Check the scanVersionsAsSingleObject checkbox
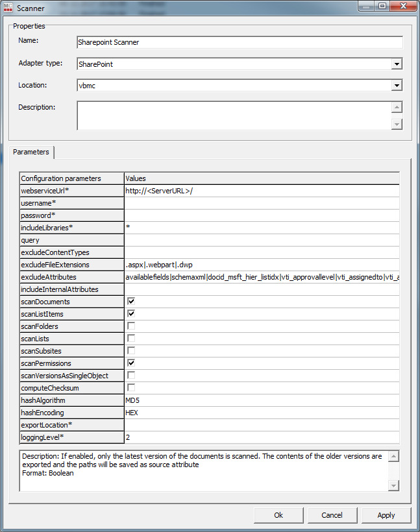This screenshot has width=420, height=532. pos(131,376)
